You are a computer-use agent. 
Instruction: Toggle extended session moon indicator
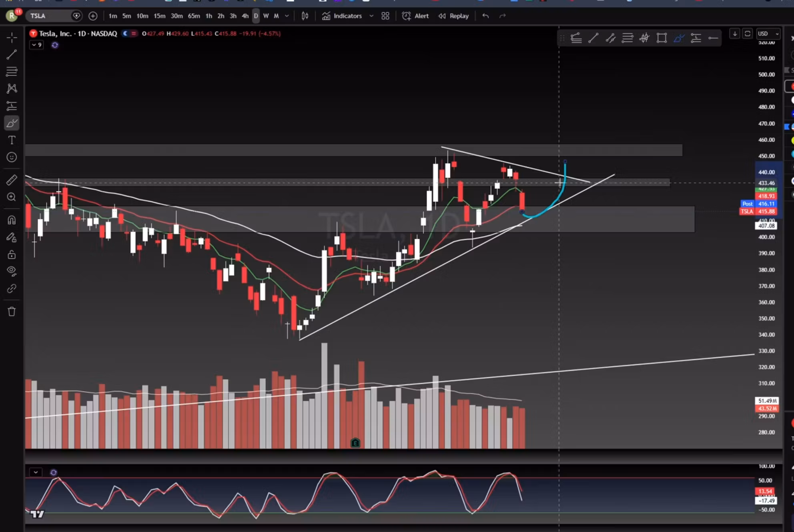pyautogui.click(x=125, y=34)
